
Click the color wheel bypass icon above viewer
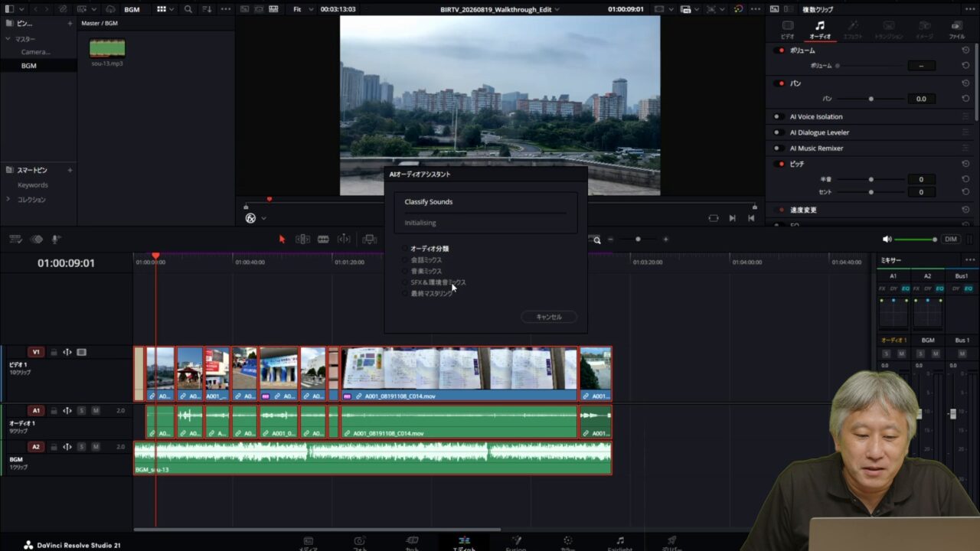(x=738, y=9)
